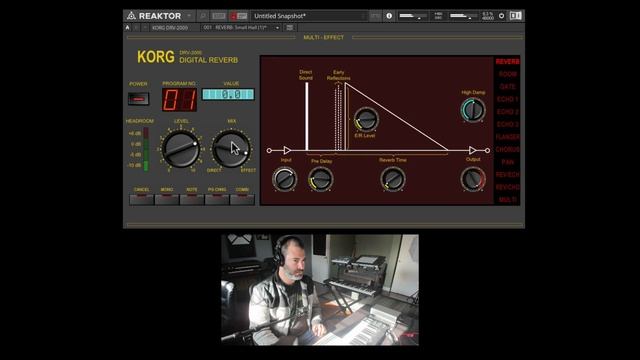Adjust the High Damp knob

[x=473, y=110]
